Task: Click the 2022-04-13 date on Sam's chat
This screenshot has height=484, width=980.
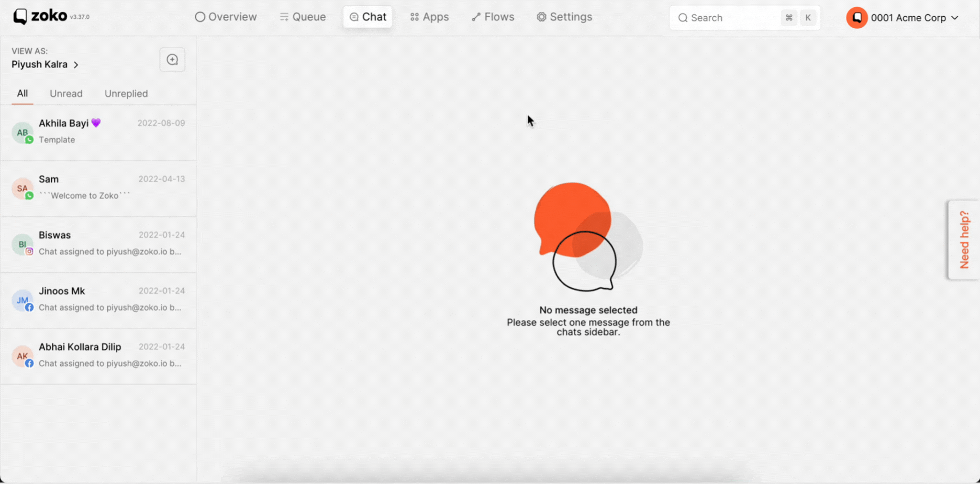Action: pos(162,179)
